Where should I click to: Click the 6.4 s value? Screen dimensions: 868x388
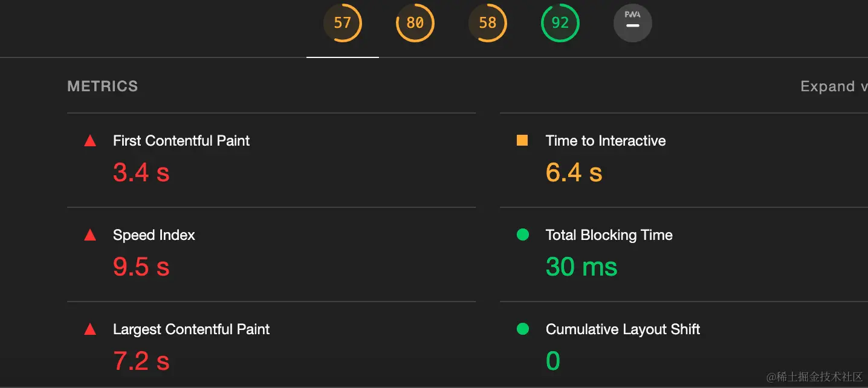pyautogui.click(x=574, y=173)
